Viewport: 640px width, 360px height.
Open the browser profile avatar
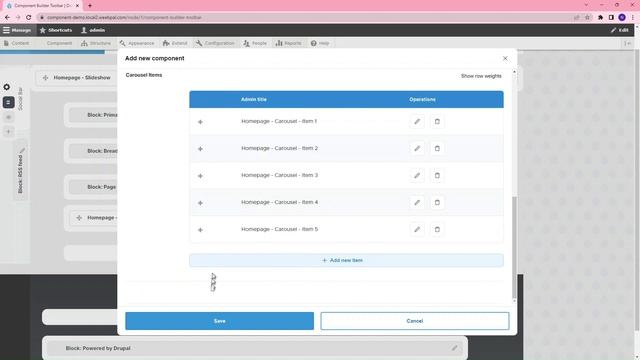[622, 18]
